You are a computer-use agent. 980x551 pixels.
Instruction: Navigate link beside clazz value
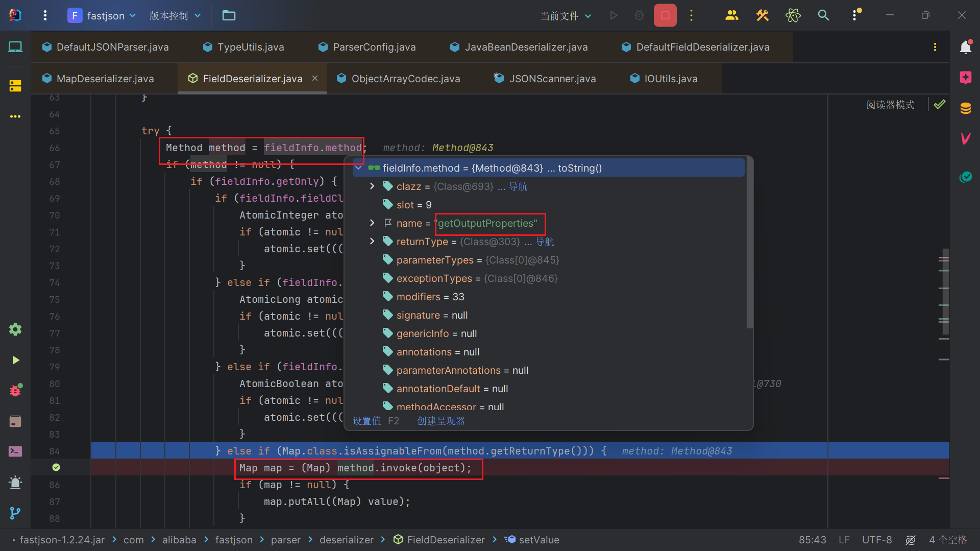pyautogui.click(x=518, y=186)
